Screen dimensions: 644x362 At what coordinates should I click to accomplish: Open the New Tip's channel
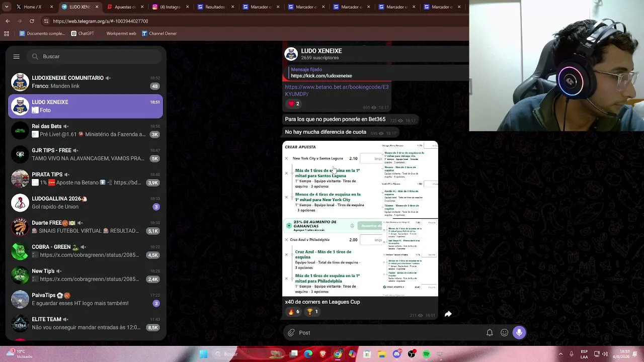point(86,275)
